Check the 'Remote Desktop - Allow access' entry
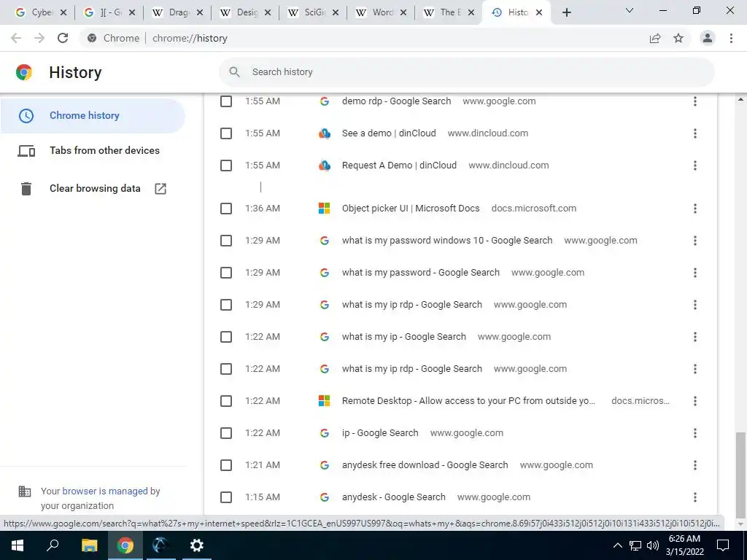 [x=226, y=401]
